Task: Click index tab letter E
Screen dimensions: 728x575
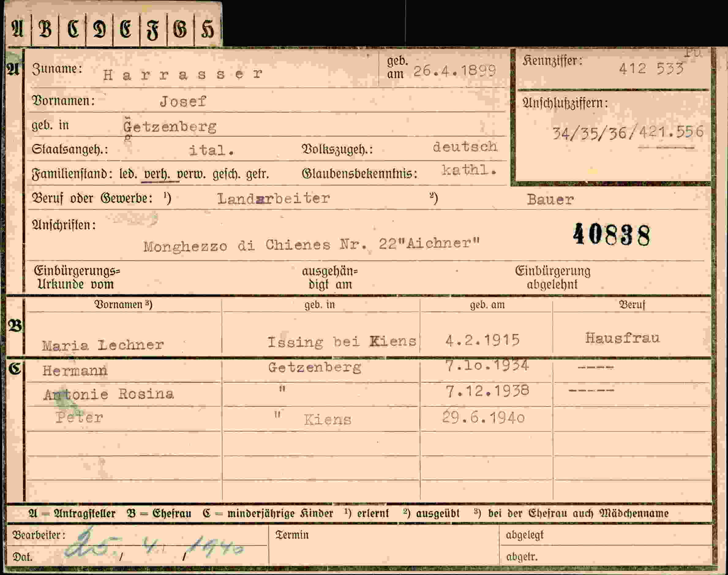Action: click(126, 29)
